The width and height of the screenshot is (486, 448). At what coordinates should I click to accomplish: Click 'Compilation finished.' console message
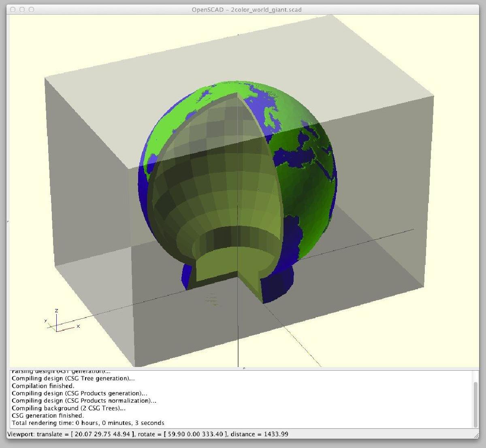click(43, 386)
